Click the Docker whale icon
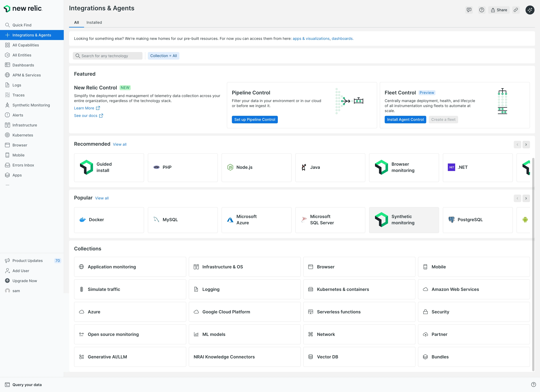 (83, 220)
